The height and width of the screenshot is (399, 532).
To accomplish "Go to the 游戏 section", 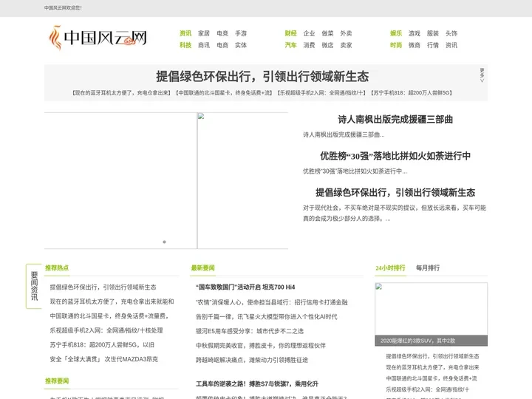I will (x=415, y=33).
